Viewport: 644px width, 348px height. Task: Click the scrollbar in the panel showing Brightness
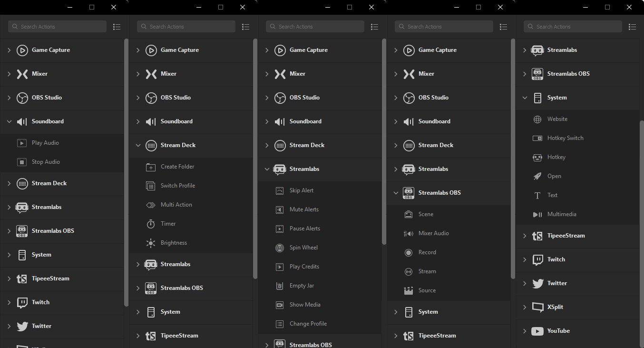click(255, 159)
